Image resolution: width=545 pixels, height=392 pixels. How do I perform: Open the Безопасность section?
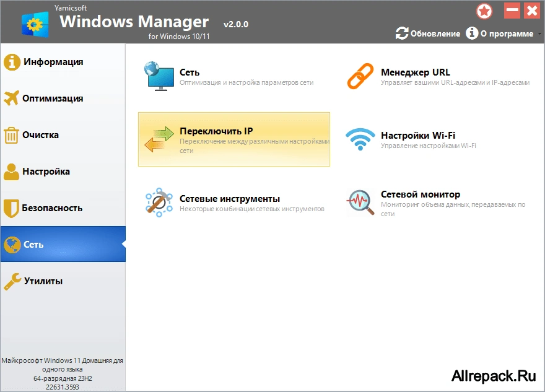click(63, 208)
